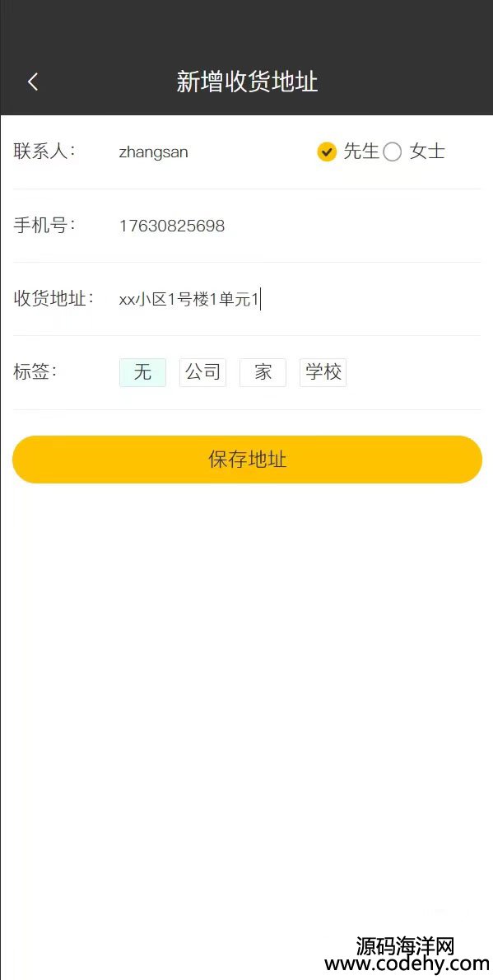Click the 手机号 field label
The image size is (493, 980).
44,226
